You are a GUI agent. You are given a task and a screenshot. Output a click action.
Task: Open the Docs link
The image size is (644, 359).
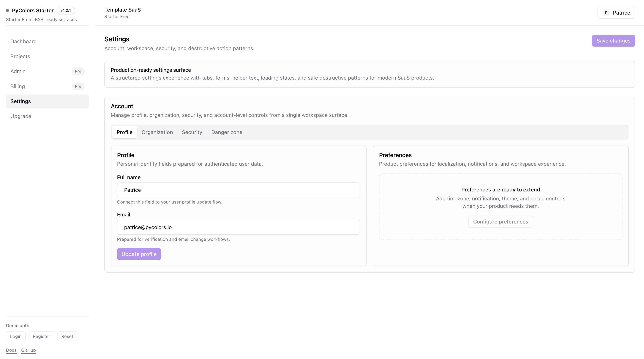pos(11,350)
